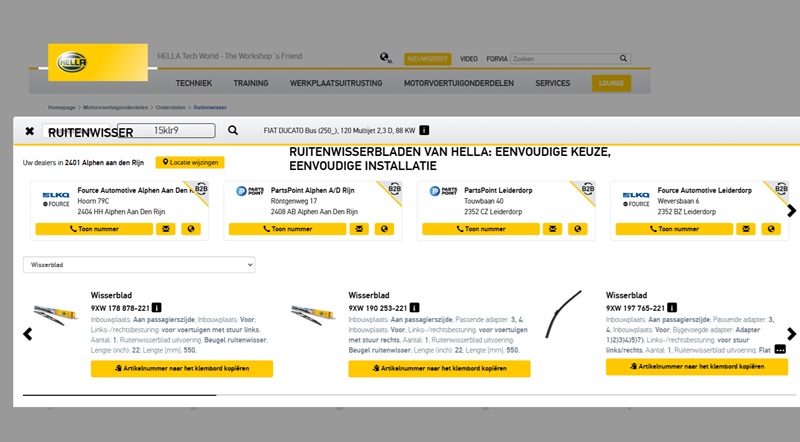Email PartsPoint Leiderdorp dealer
The height and width of the screenshot is (442, 800).
coord(553,229)
